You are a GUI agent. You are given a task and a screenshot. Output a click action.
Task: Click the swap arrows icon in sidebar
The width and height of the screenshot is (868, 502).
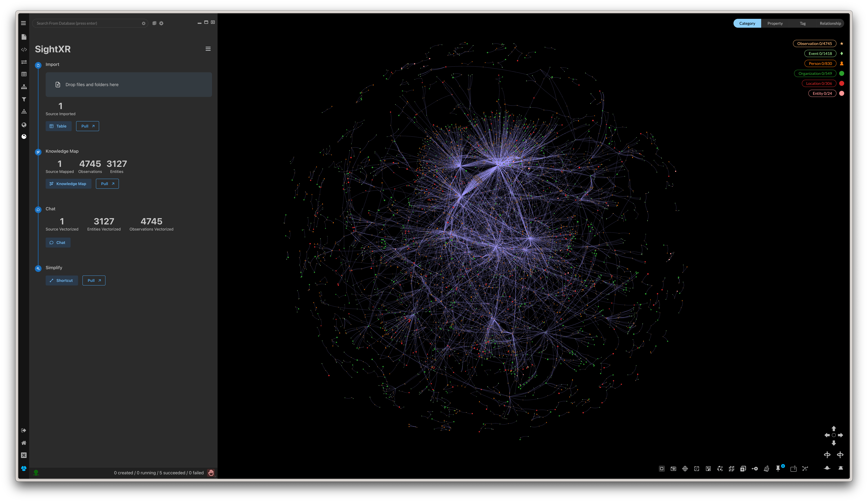24,62
